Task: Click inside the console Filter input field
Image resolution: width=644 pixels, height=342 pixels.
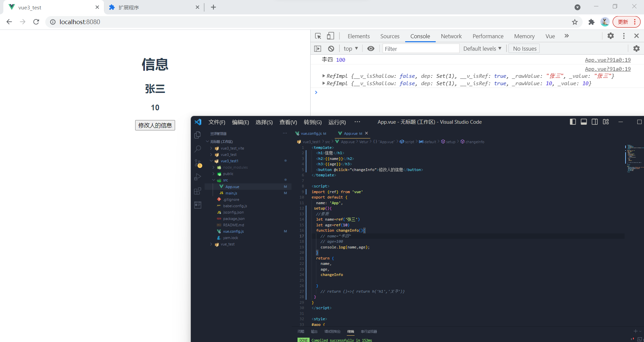Action: pyautogui.click(x=420, y=48)
